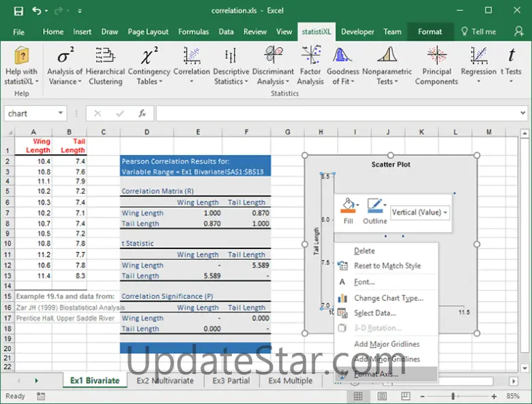Click Hierarchical Clustering icon

(x=105, y=55)
